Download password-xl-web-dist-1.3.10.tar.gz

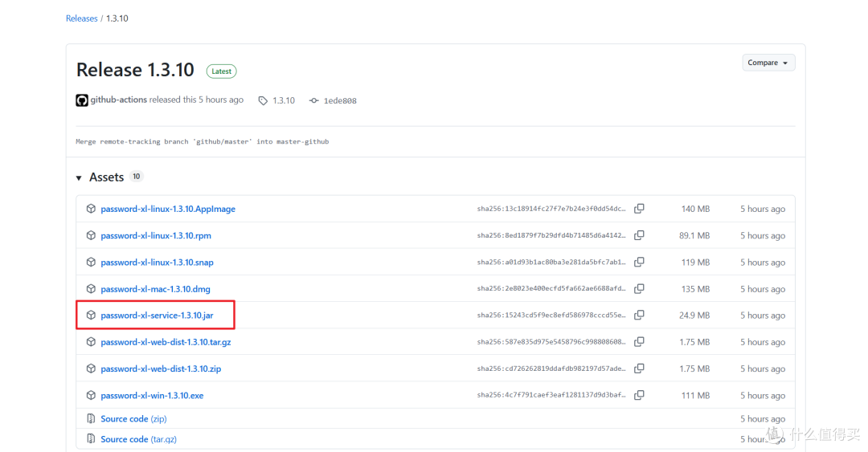(x=166, y=342)
